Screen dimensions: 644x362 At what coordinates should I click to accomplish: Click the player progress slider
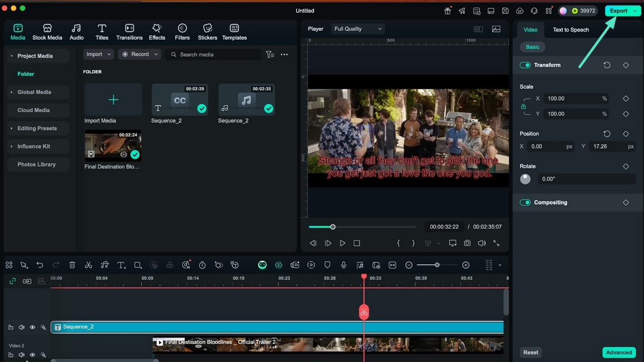click(363, 227)
